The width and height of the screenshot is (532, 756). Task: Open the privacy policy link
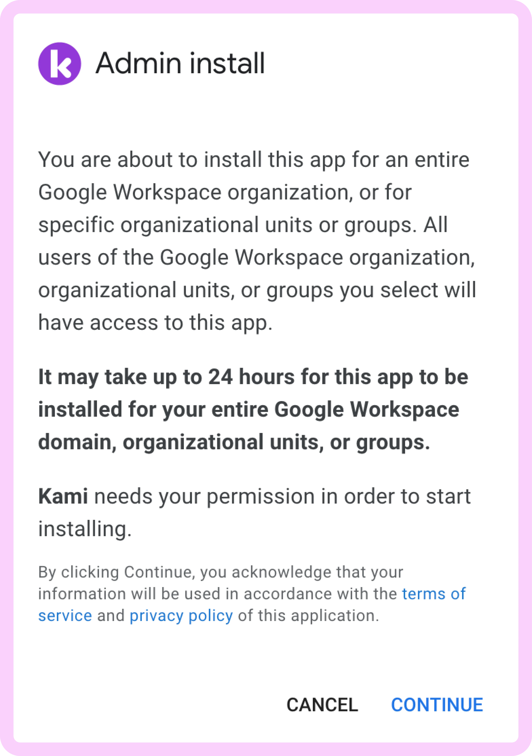181,616
